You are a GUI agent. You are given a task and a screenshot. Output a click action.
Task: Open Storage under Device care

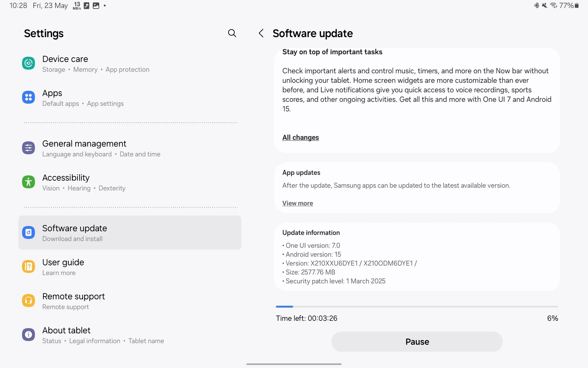[x=54, y=70]
